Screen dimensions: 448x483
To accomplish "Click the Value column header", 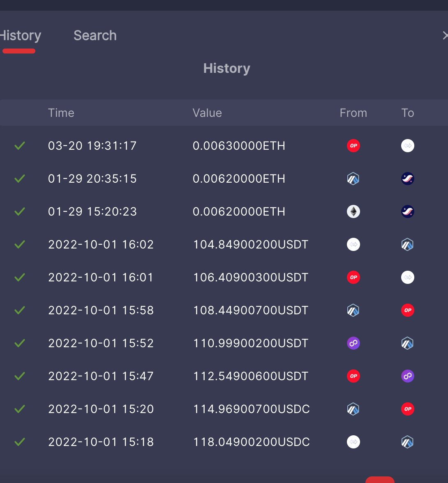I will [207, 113].
